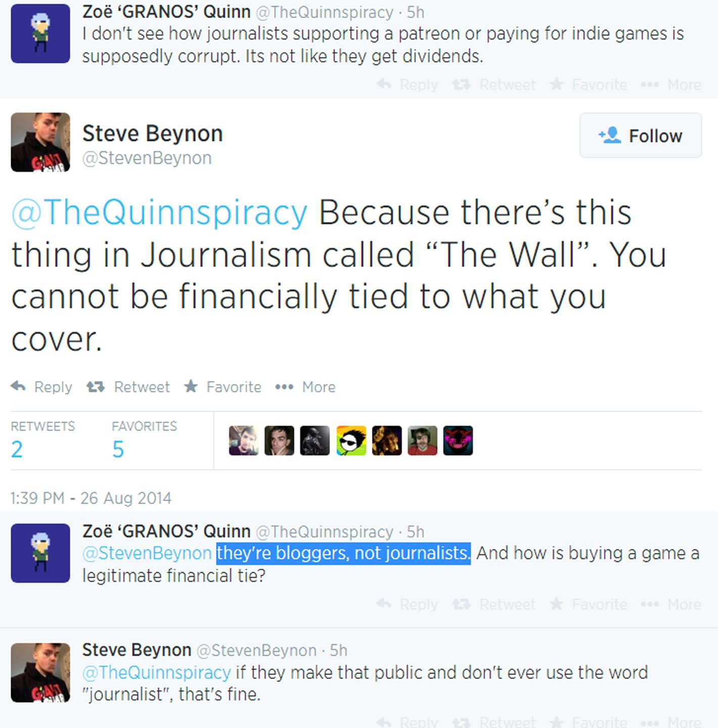Click @StevenBeynon mention in Zoë's reply
The width and height of the screenshot is (718, 728).
pos(147,553)
